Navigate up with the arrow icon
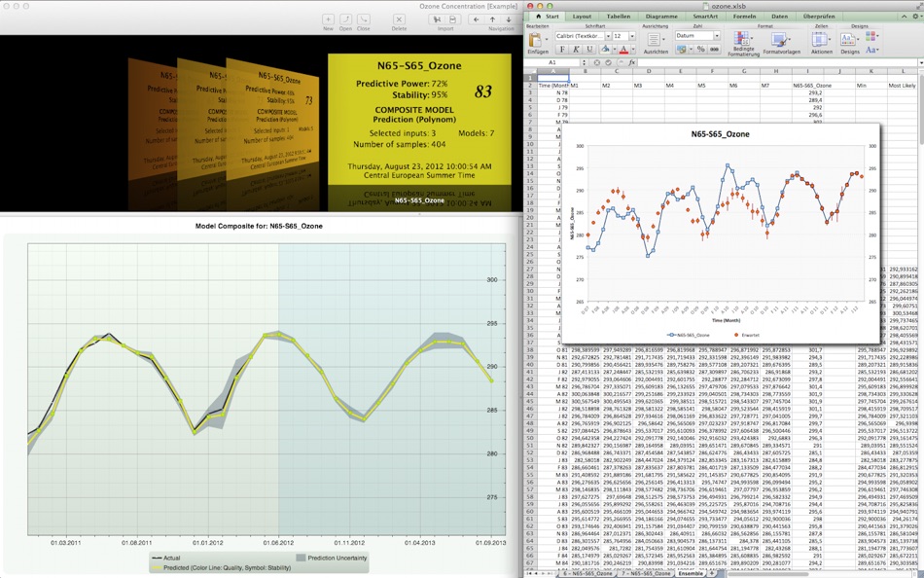 pos(493,19)
